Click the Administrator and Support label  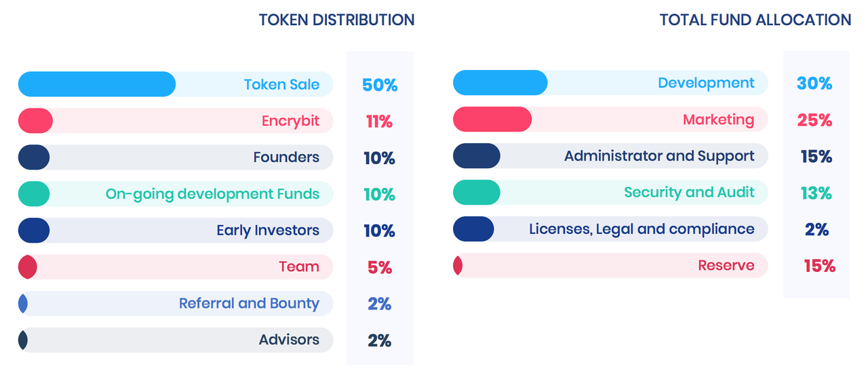[x=659, y=156]
